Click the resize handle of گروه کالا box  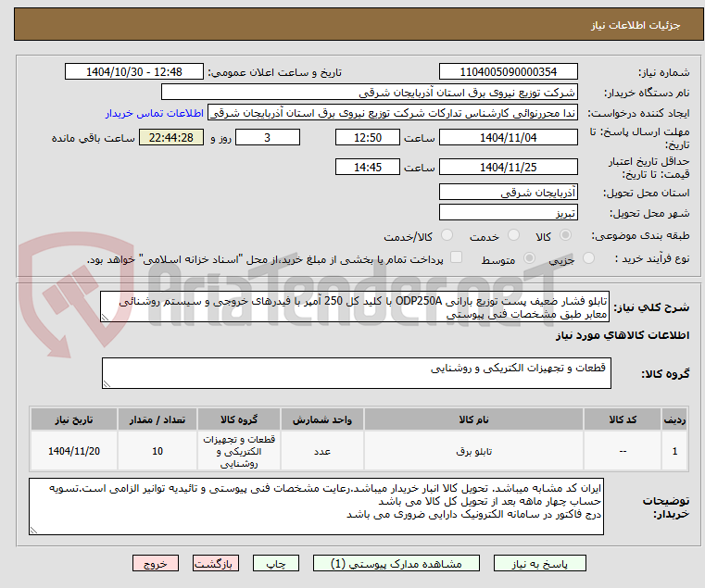point(107,384)
